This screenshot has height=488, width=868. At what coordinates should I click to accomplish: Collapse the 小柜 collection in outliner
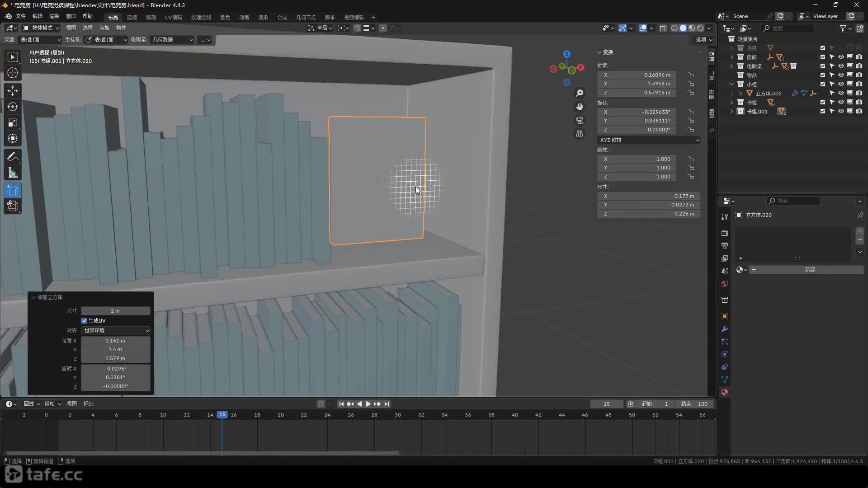731,84
